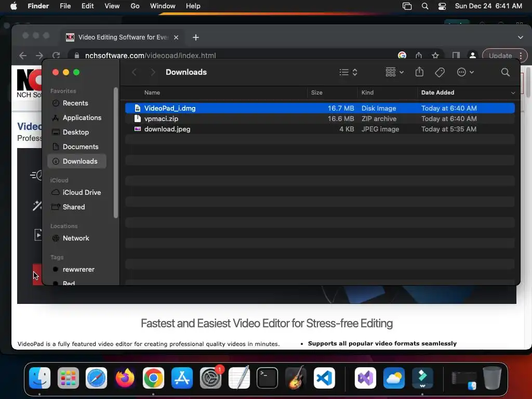
Task: Open Safari in the Dock
Action: [96, 378]
